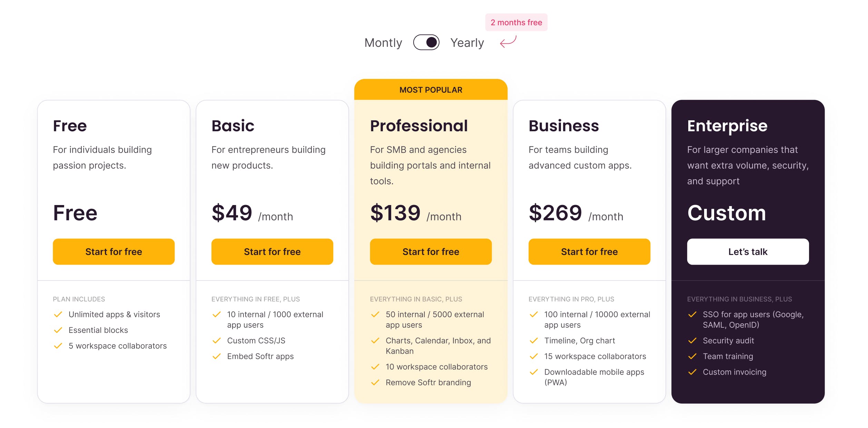Select the Montly billing label

tap(383, 43)
